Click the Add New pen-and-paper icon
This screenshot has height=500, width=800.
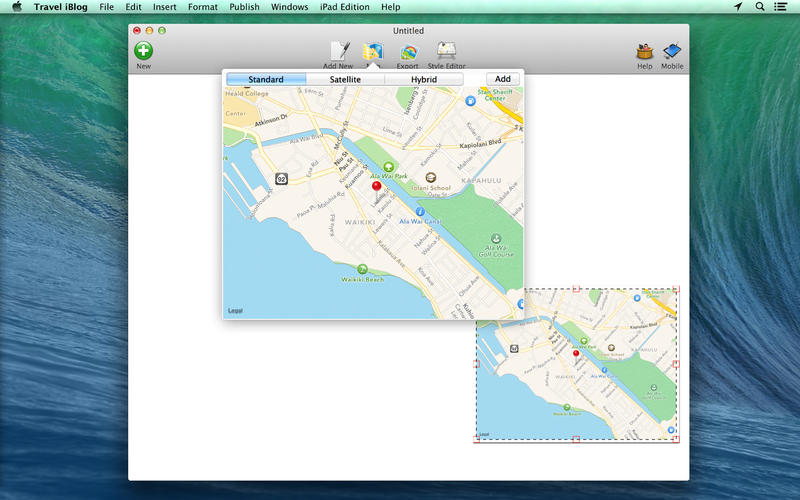340,52
